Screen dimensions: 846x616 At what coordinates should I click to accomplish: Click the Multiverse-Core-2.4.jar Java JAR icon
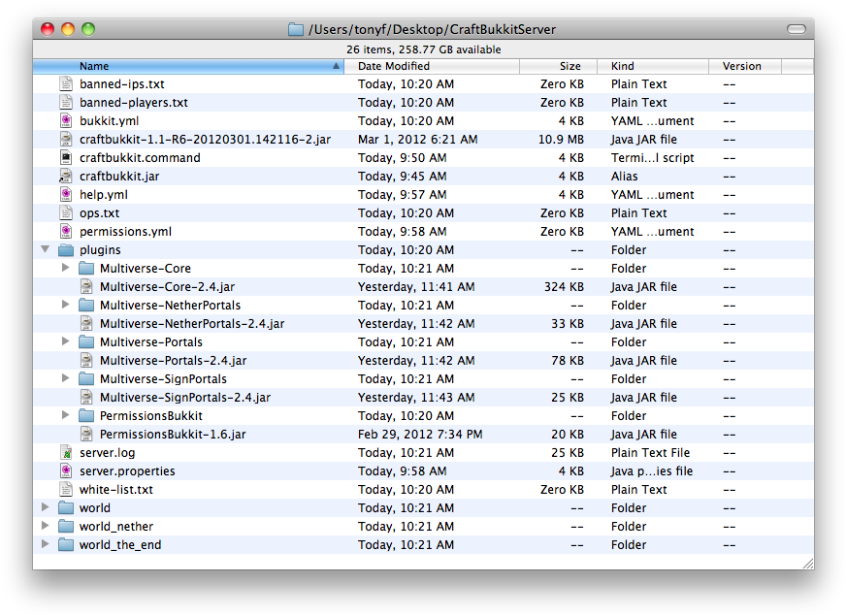[x=86, y=286]
